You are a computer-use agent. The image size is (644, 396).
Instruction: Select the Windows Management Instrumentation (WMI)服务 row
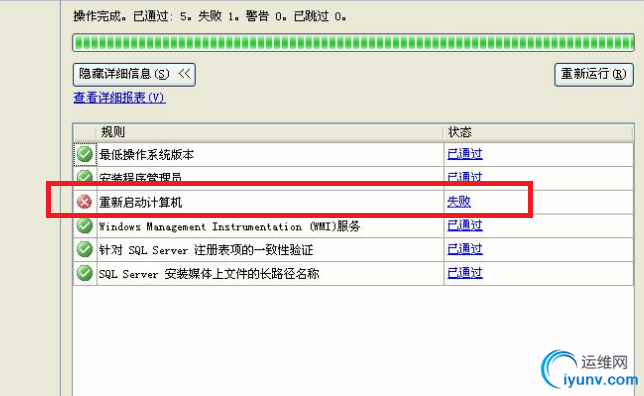pos(353,226)
